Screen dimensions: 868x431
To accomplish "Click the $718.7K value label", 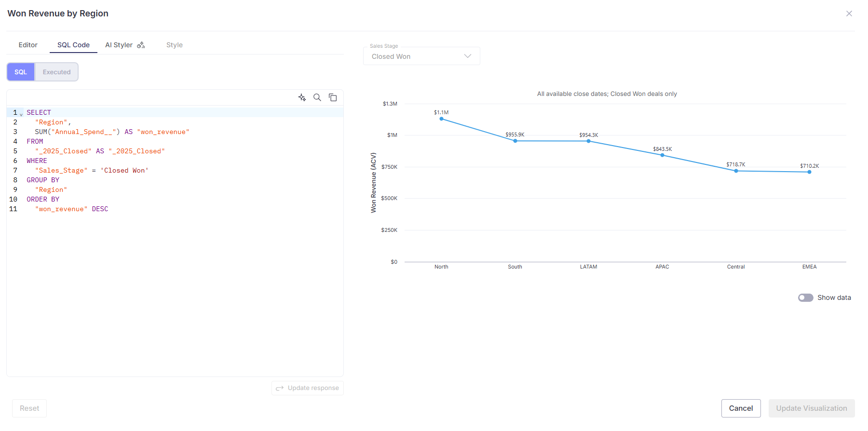I will point(736,164).
